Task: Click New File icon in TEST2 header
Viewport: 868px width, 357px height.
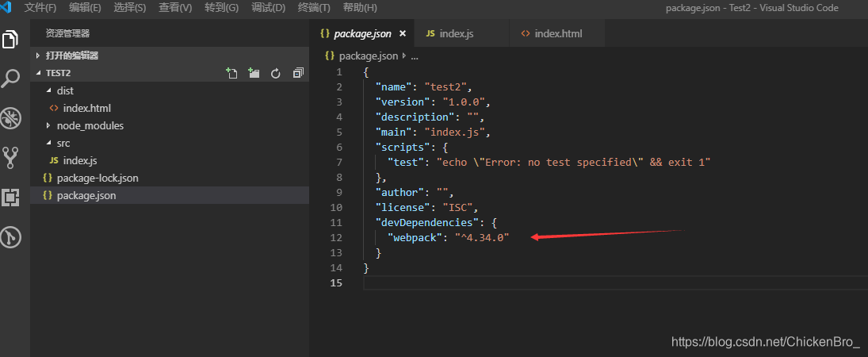Action: point(231,73)
